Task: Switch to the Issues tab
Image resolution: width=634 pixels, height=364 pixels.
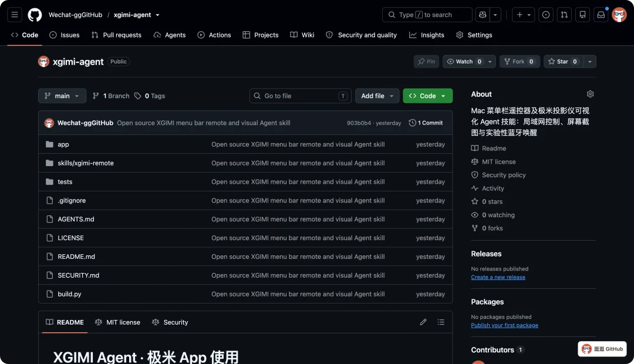Action: (x=65, y=35)
